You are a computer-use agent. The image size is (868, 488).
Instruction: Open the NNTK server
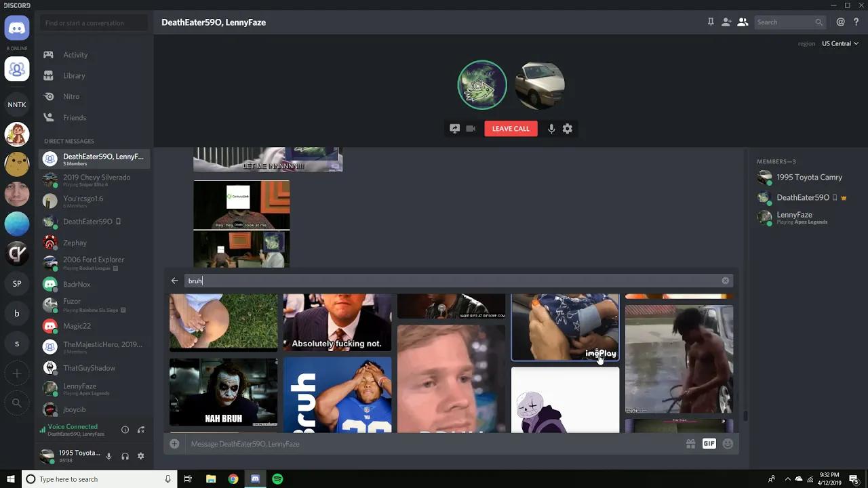point(17,104)
